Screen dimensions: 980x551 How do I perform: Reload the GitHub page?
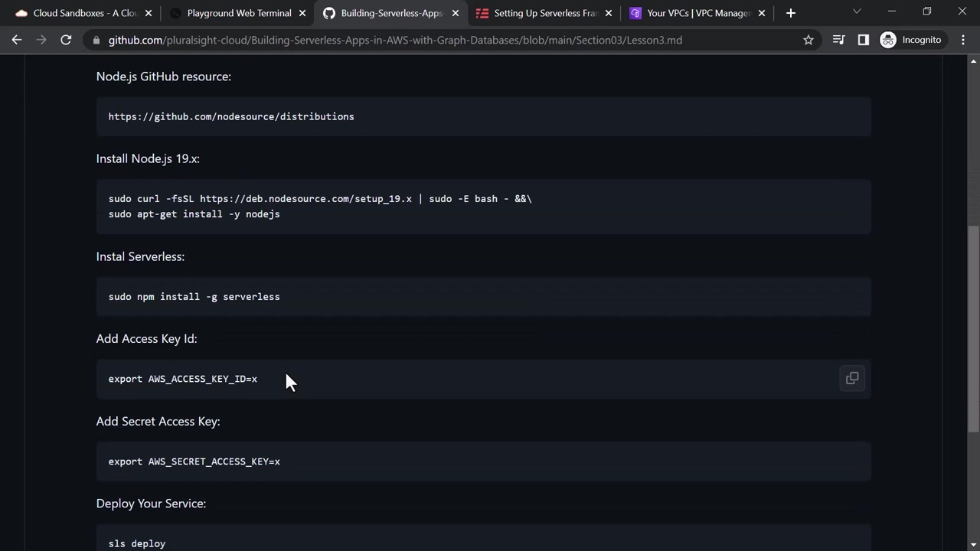[x=66, y=40]
